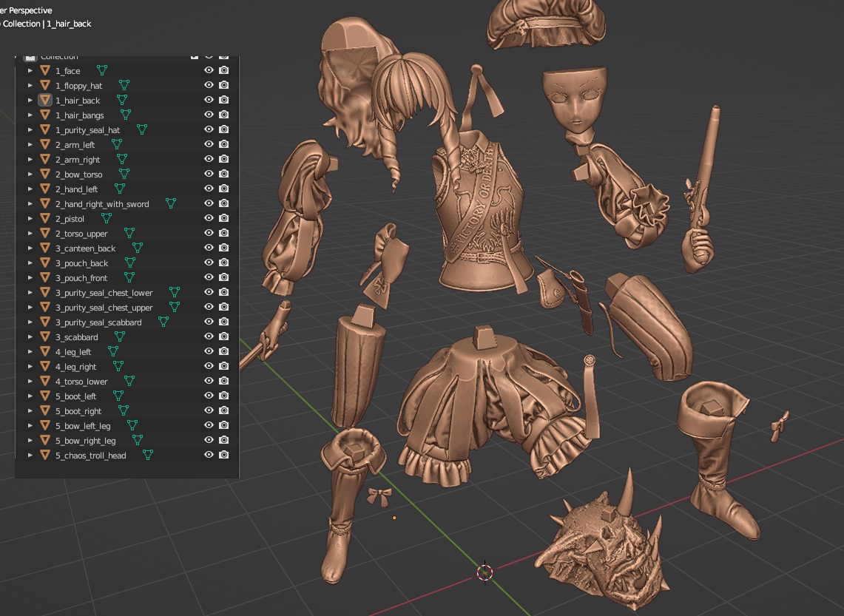Click the highlighted object icon for 1_hair_back

[x=45, y=100]
